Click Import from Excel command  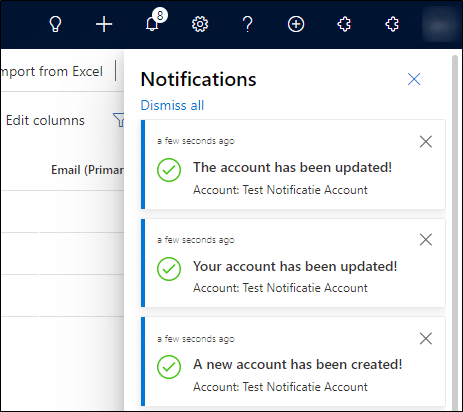[x=52, y=71]
